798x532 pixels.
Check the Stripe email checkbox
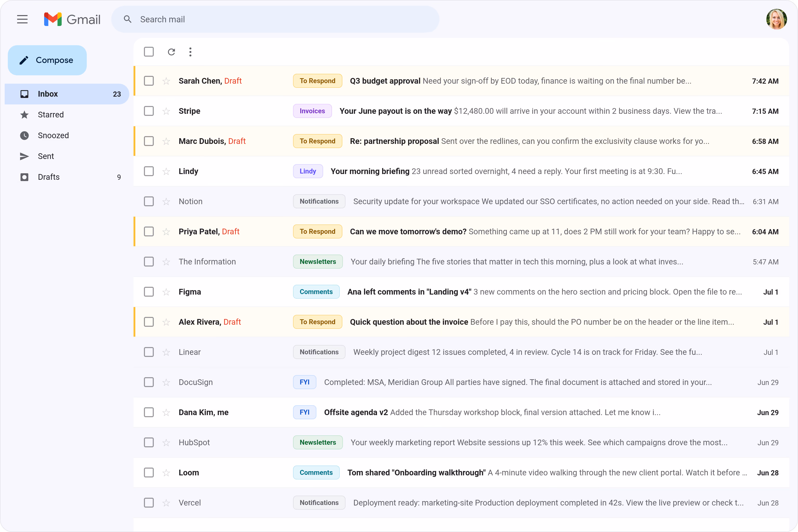pyautogui.click(x=149, y=111)
